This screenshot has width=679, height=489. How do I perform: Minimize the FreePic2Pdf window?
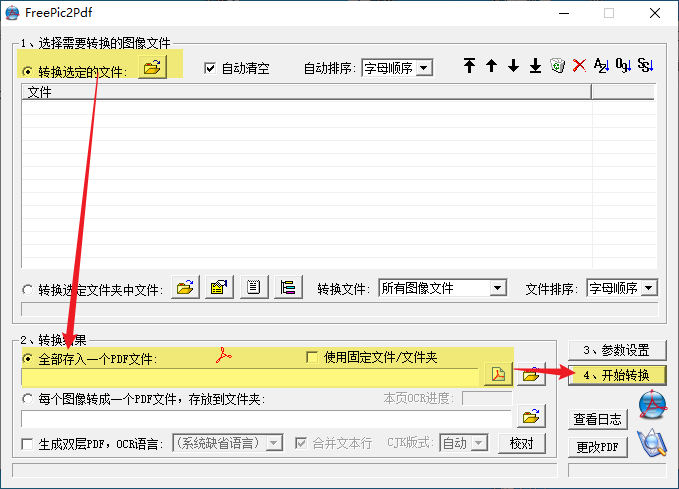(564, 13)
